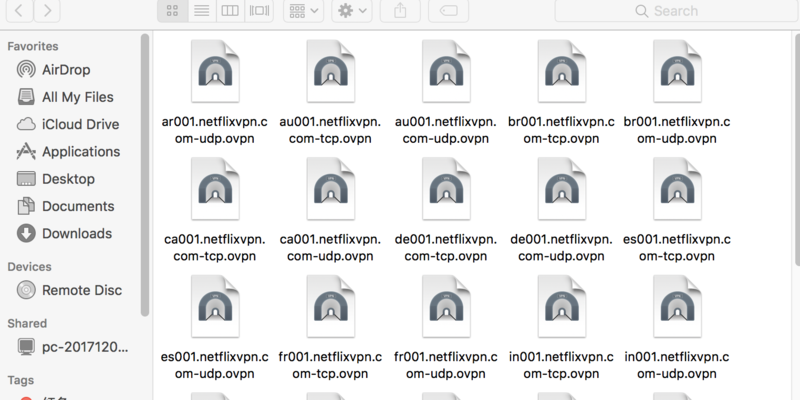
Task: Switch to icon view
Action: (172, 11)
